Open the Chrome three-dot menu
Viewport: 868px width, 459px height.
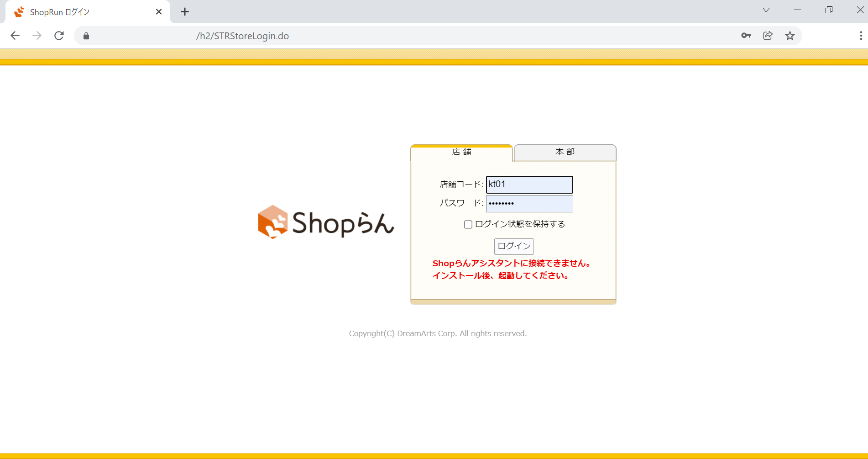(x=861, y=36)
